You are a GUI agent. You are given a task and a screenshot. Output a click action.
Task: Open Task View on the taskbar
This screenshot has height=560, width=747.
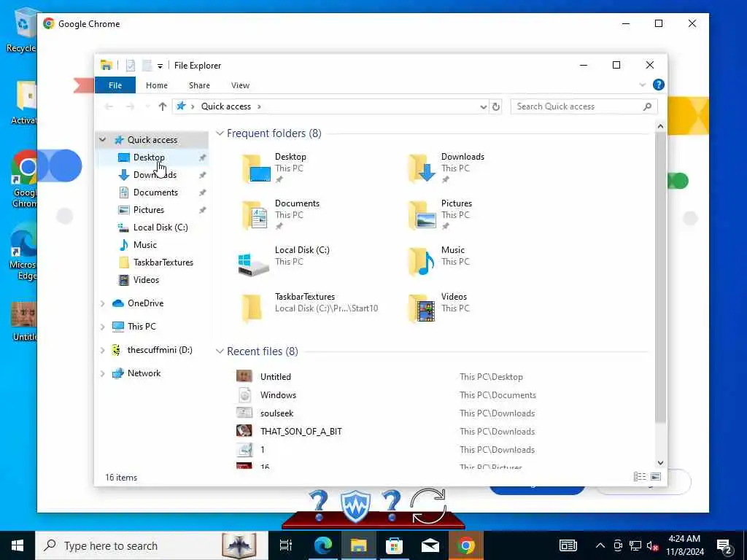(x=286, y=545)
